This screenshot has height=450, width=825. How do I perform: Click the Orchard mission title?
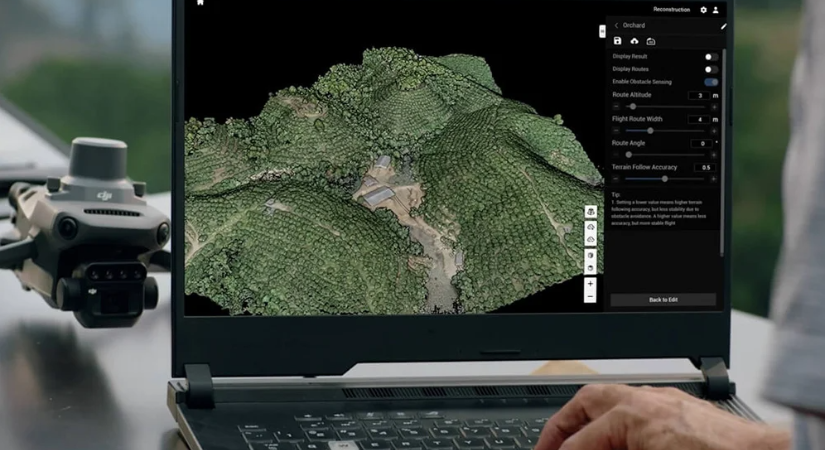(x=634, y=25)
